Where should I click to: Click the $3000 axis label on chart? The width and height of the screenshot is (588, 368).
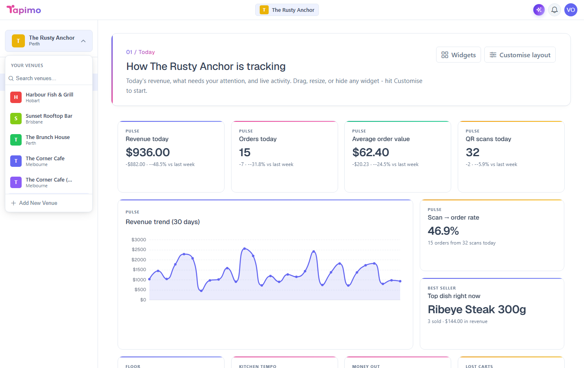pos(139,240)
